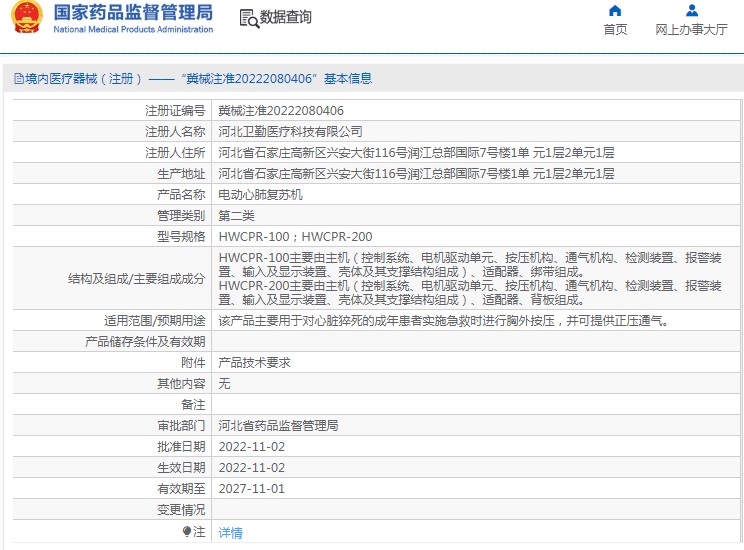744x550 pixels.
Task: Click expiry date 2027-11-01
Action: pos(251,489)
